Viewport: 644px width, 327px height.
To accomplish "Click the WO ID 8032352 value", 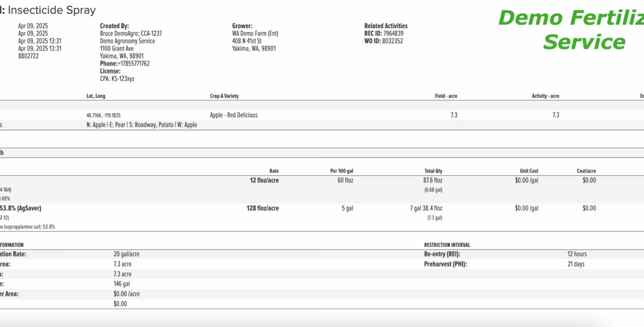I will pyautogui.click(x=392, y=41).
